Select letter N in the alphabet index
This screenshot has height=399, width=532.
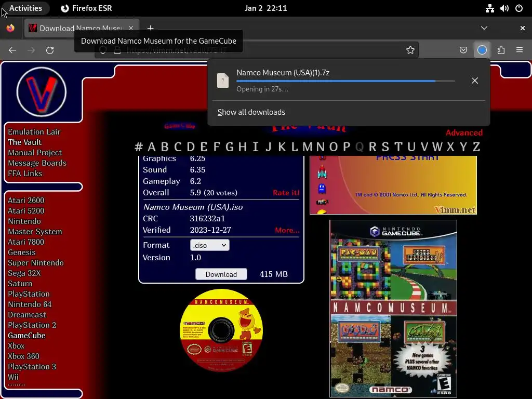click(320, 147)
